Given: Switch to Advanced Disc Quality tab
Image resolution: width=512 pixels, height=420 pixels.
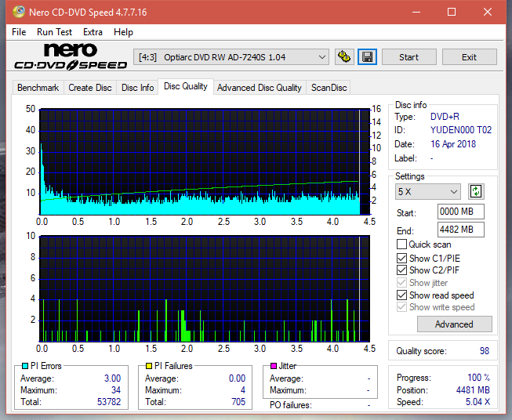Looking at the screenshot, I should (260, 88).
